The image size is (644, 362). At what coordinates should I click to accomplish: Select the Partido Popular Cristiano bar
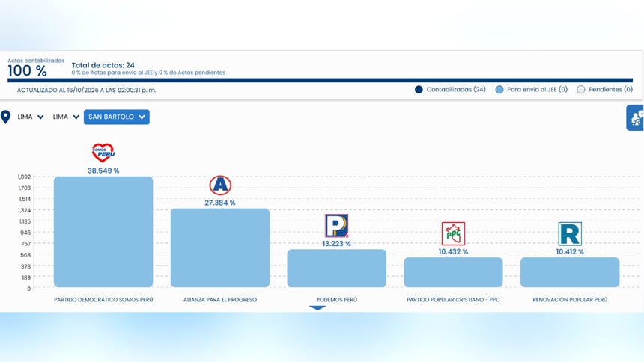point(454,272)
